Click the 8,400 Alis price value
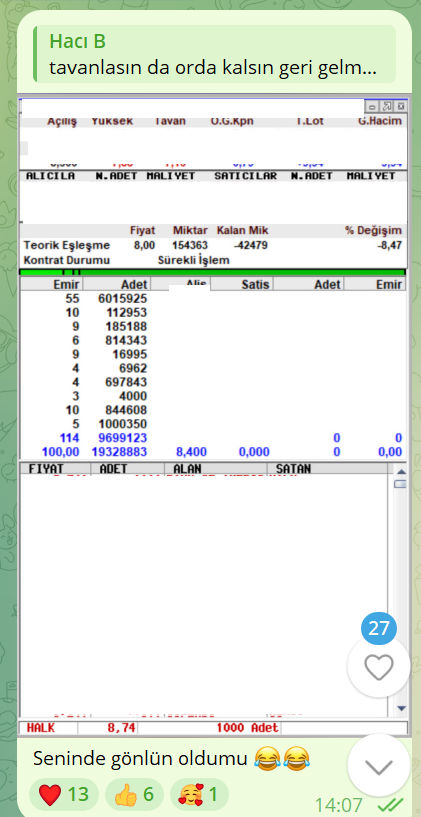Image resolution: width=421 pixels, height=817 pixels. pyautogui.click(x=191, y=452)
